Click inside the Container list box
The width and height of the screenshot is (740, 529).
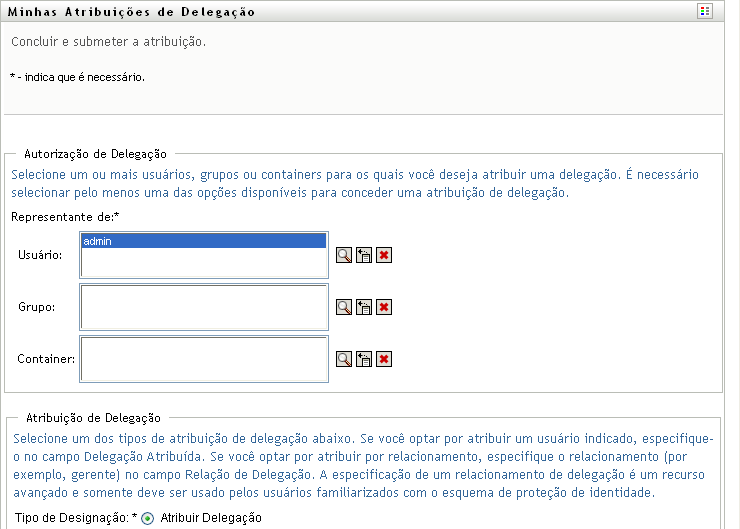(204, 359)
